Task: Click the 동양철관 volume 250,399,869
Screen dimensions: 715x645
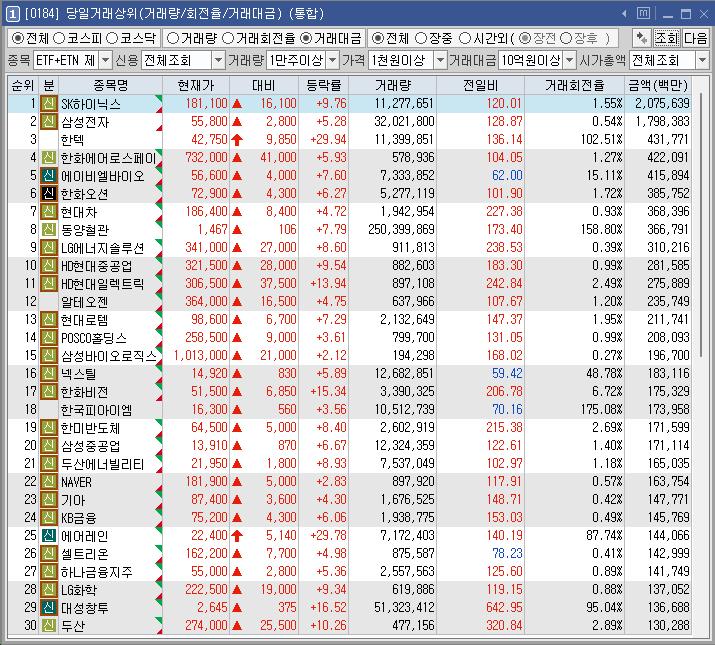Action: [401, 229]
